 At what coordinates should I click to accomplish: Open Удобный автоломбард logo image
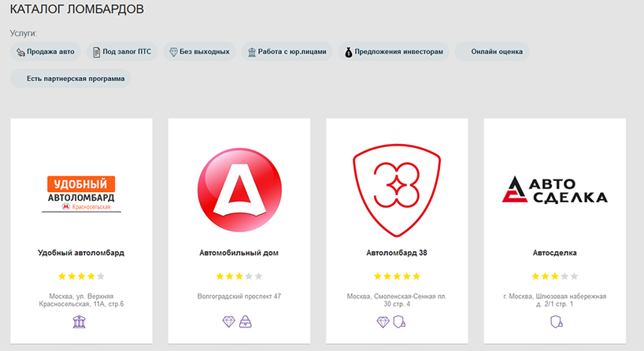(x=81, y=194)
